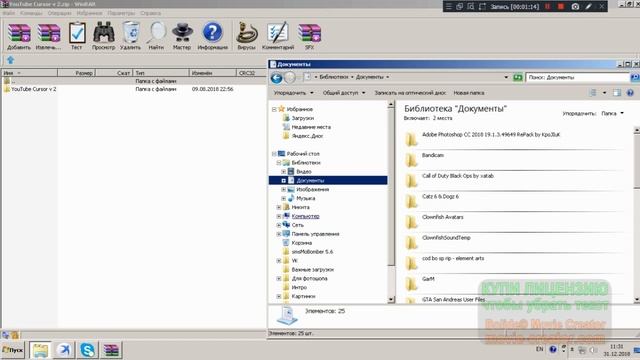Select Call of Duty Black Ops by xatab folder
The height and width of the screenshot is (360, 640).
click(x=458, y=176)
